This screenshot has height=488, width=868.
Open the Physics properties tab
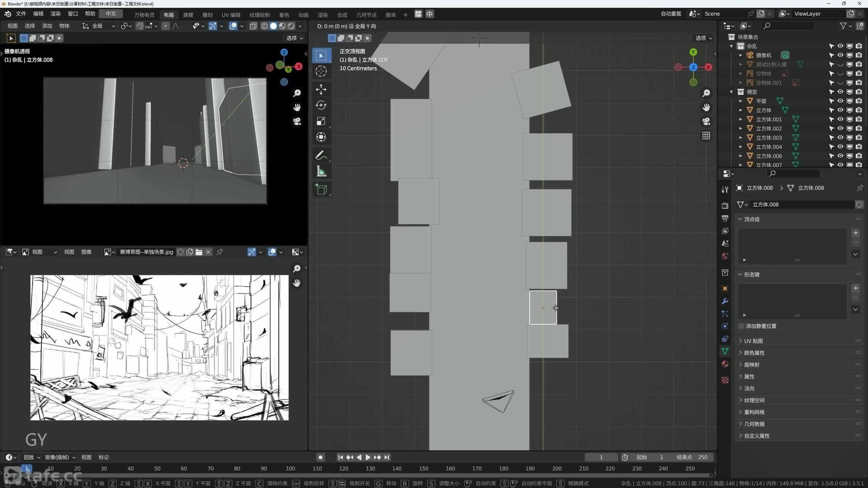[x=725, y=326]
